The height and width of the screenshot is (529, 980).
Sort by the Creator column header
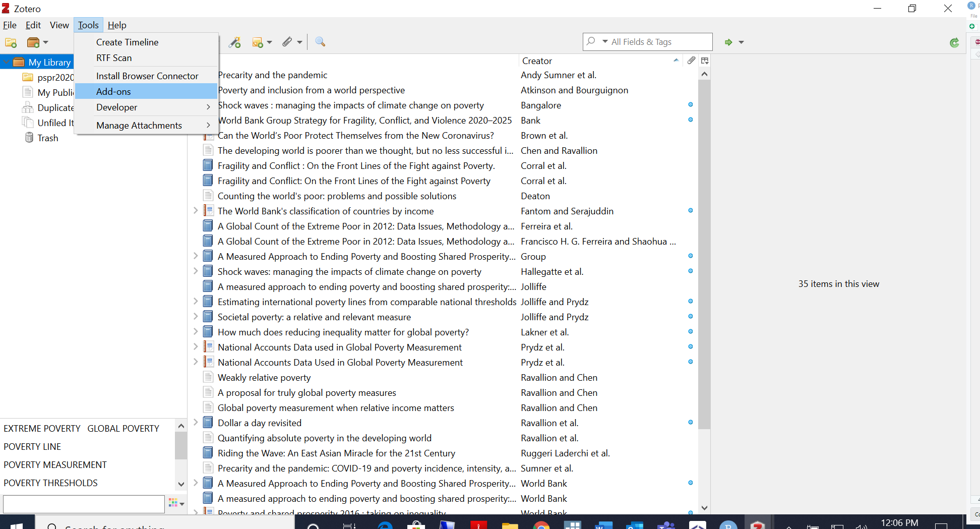coord(600,61)
